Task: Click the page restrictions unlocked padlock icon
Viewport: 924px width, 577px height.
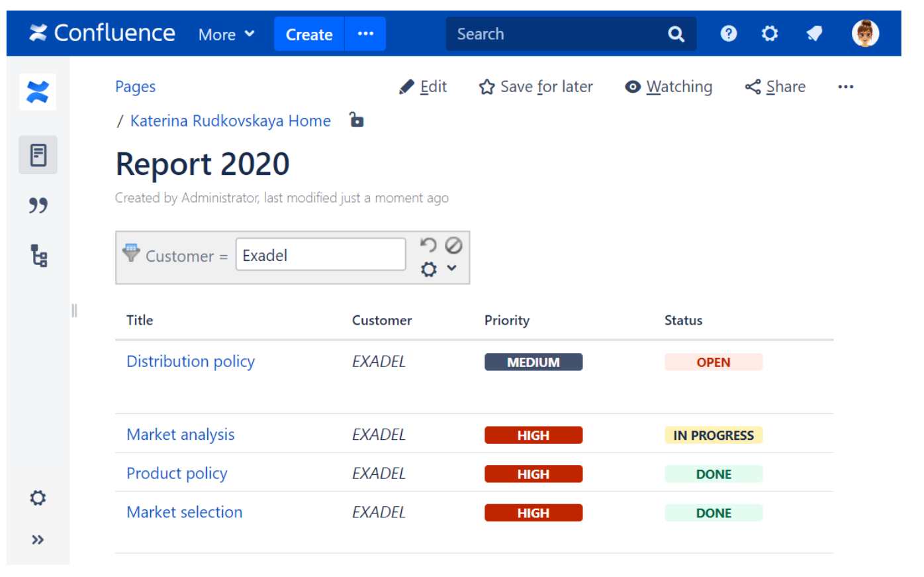Action: [357, 120]
